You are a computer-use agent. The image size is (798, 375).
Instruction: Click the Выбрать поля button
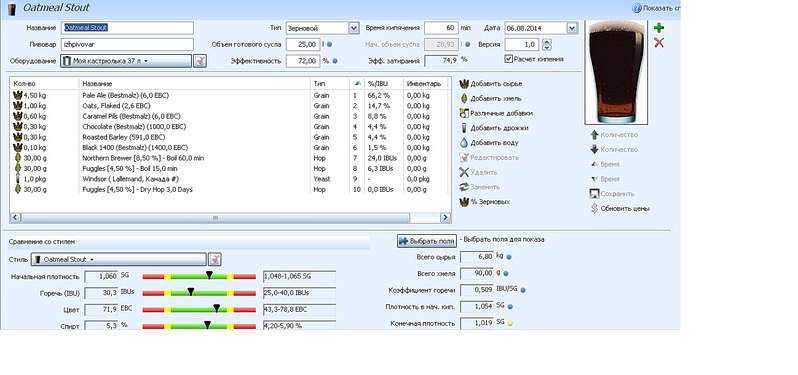[426, 241]
